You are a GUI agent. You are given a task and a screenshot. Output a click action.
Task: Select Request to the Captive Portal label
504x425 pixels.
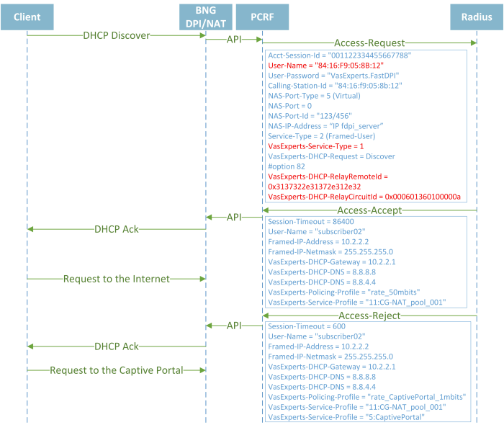click(116, 370)
